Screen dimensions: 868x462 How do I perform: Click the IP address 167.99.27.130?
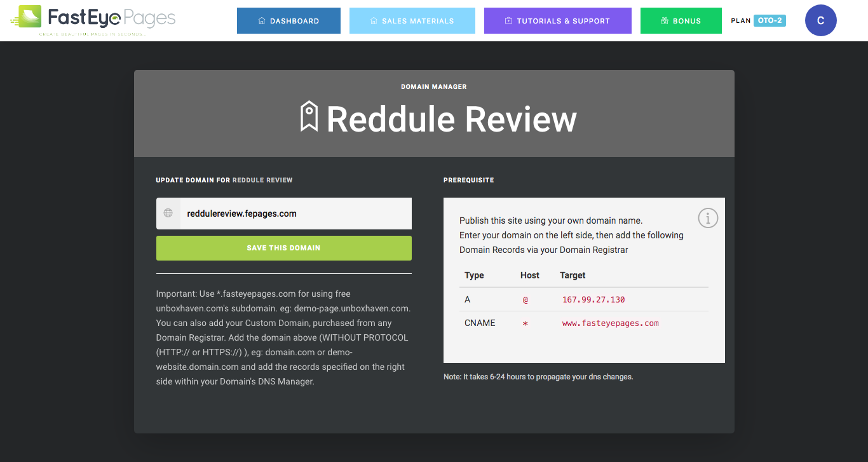[593, 299]
